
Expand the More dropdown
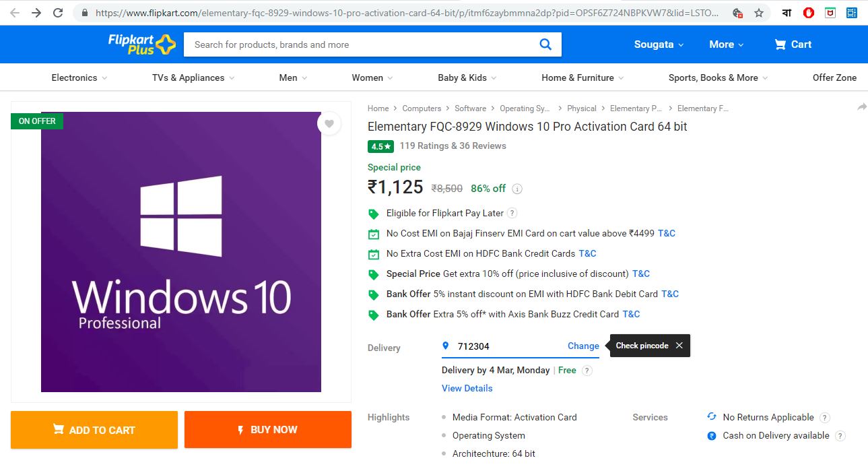pyautogui.click(x=726, y=44)
